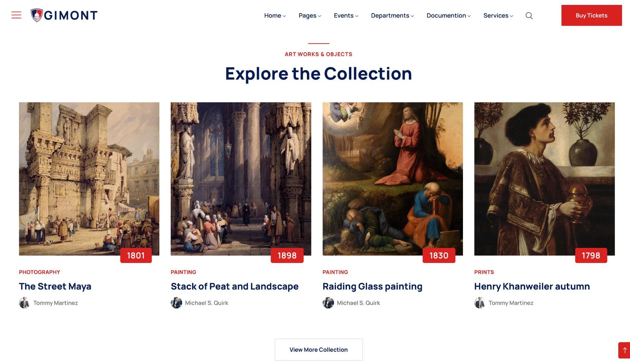The image size is (630, 364).
Task: Click the author avatar under Raiding Glass painting
Action: 328,303
